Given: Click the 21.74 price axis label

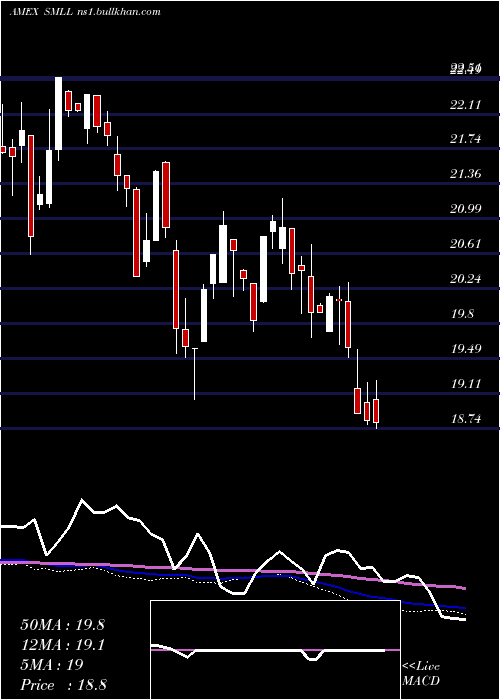Looking at the screenshot, I should tap(466, 139).
